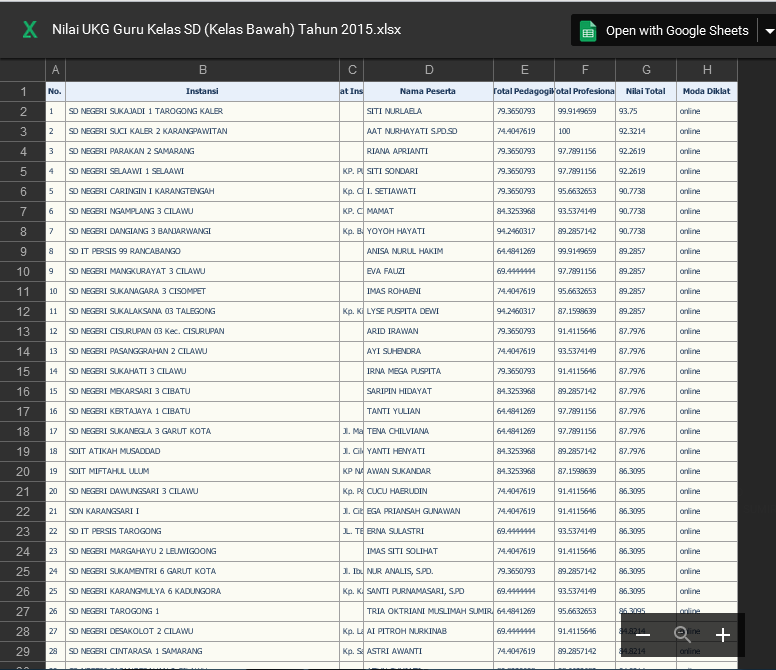
Task: Click cell SD NEGERI CISURUPAN 03 Kec. CISURUPAN
Action: point(202,331)
